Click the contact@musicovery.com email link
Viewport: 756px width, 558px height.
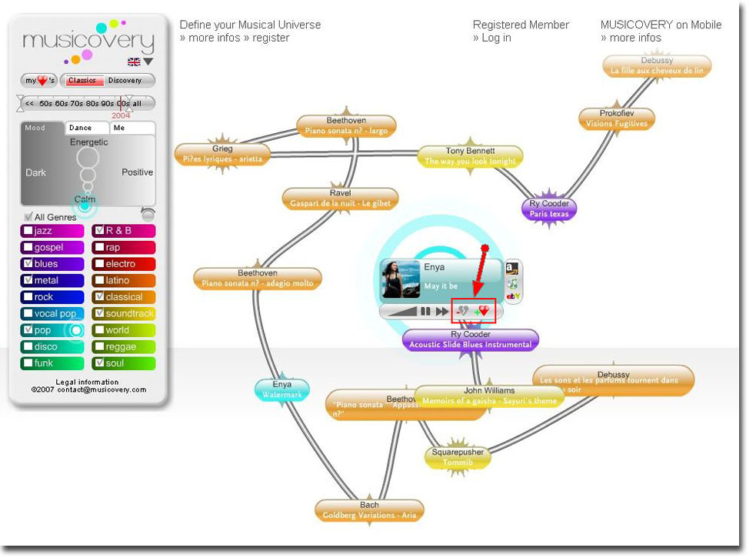(x=102, y=389)
